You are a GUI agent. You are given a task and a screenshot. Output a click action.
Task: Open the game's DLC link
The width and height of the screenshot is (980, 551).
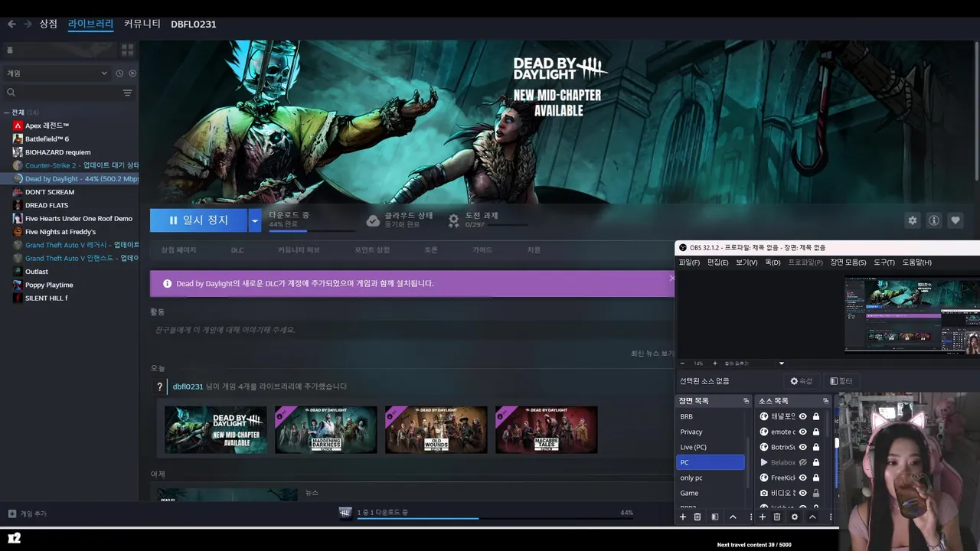tap(237, 250)
